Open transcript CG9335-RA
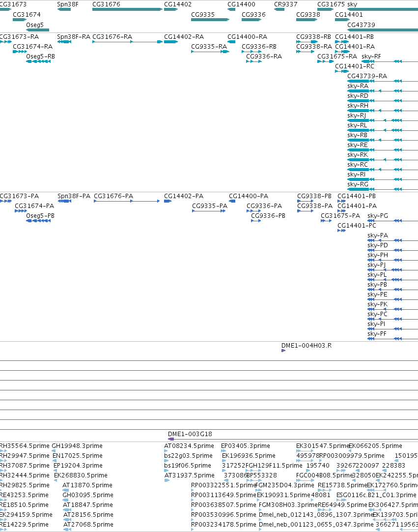Viewport: 418px width, 532px height. click(210, 52)
